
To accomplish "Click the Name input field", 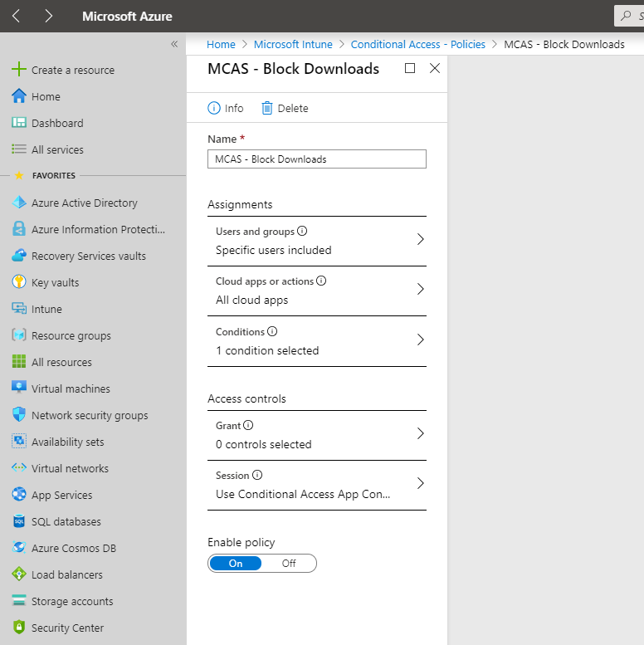I will click(x=317, y=159).
